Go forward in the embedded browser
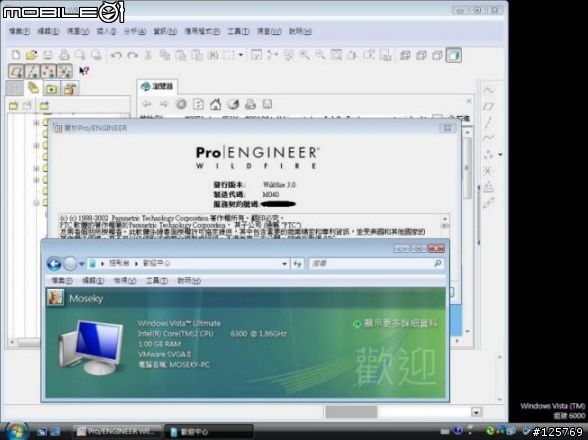 click(164, 104)
